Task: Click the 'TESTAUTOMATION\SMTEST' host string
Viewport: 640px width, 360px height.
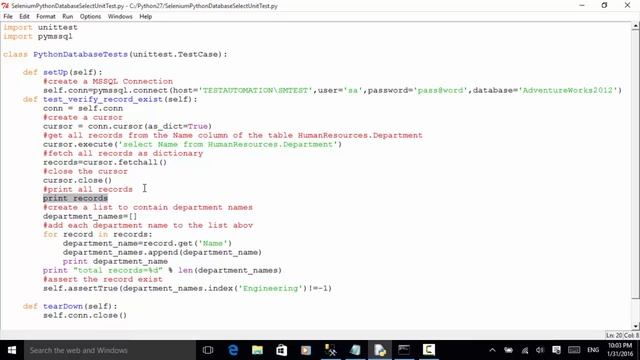Action: 256,90
